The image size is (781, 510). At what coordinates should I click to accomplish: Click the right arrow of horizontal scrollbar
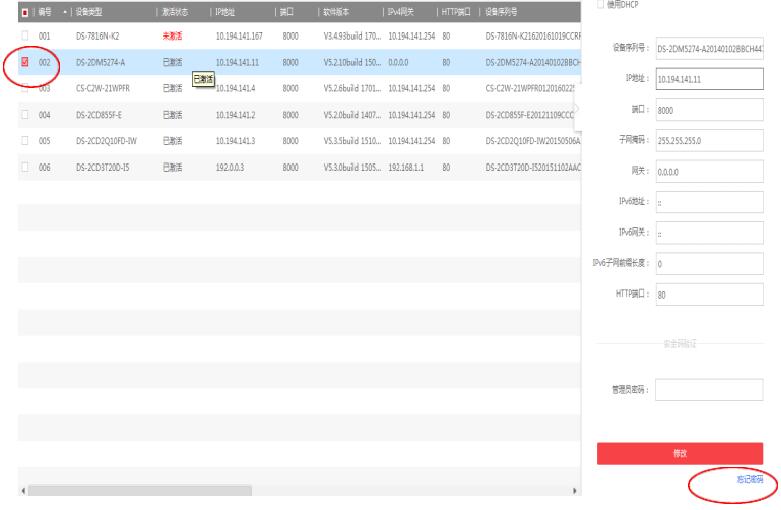tap(574, 491)
